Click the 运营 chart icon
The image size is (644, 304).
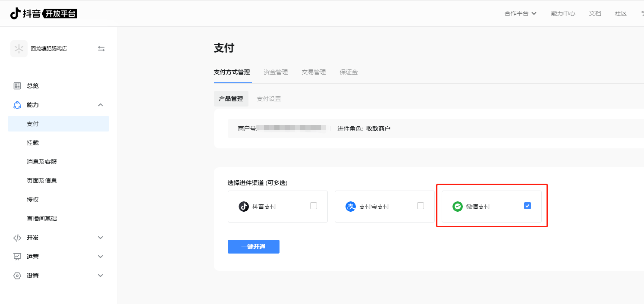coord(17,257)
